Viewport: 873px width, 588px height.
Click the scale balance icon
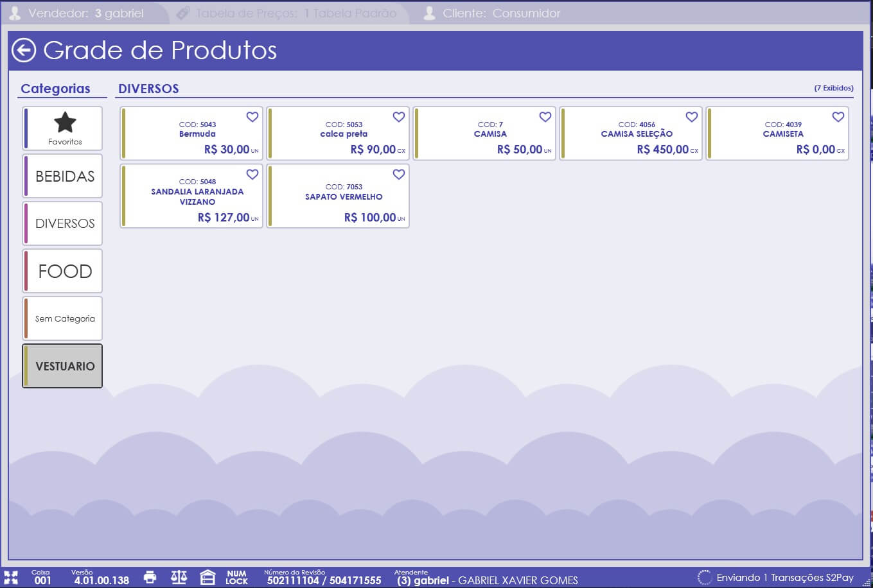click(179, 577)
